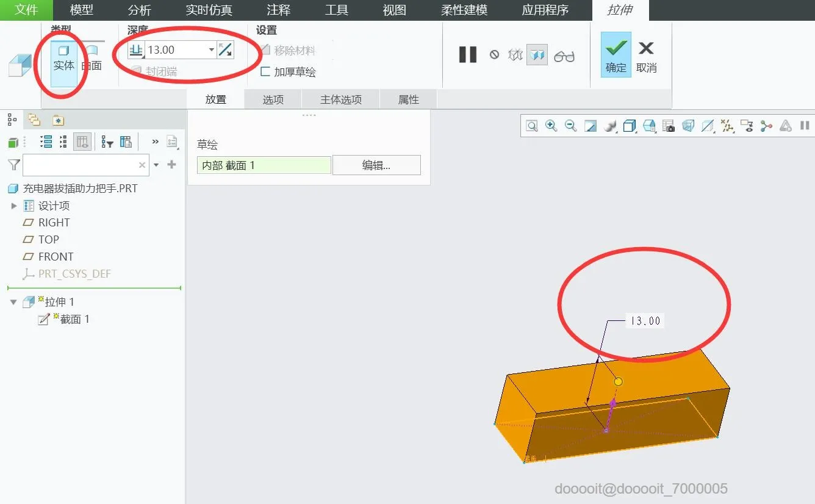Expand the tree toolbar overflow chevron
The width and height of the screenshot is (815, 504).
pos(155,142)
